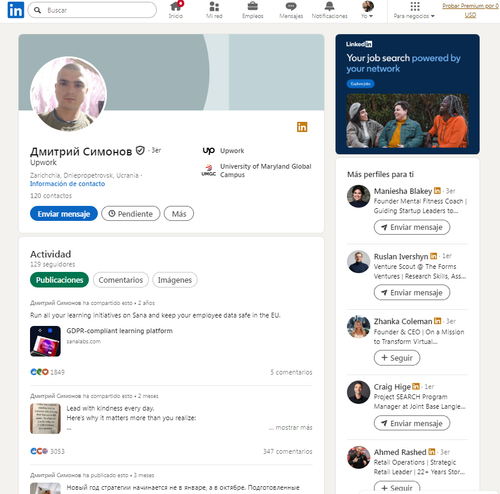
Task: Open the LinkedIn home logo
Action: 16,10
